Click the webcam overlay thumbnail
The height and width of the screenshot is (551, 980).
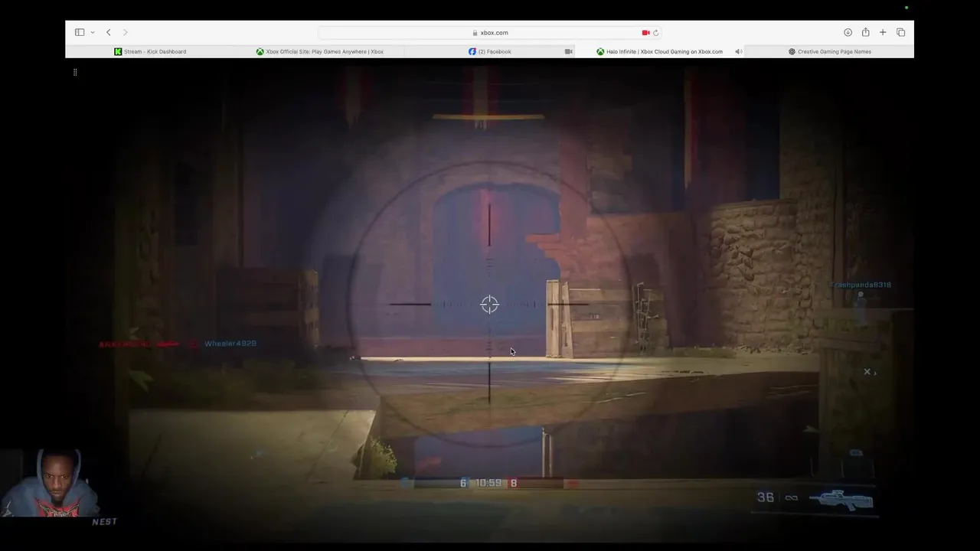pos(50,484)
